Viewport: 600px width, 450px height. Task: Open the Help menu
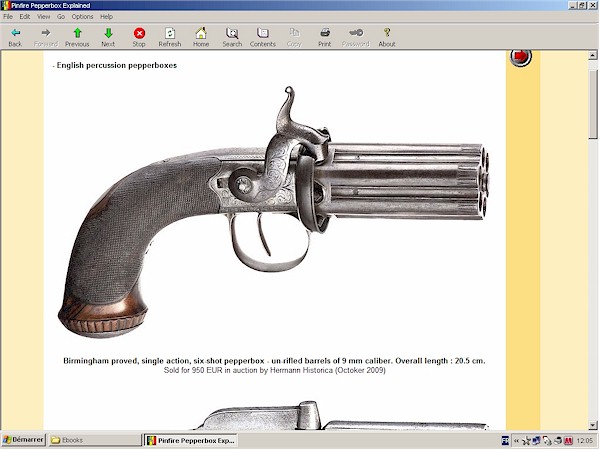pos(106,16)
